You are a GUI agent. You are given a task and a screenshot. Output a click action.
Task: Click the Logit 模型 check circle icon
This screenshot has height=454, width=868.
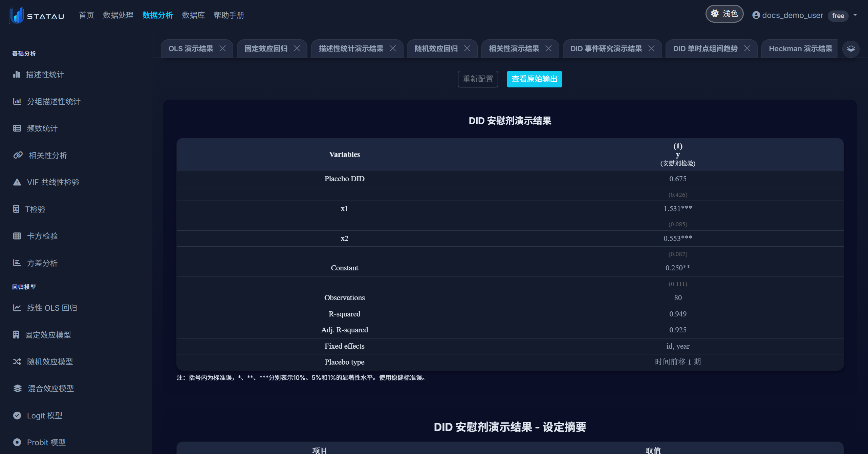click(17, 415)
